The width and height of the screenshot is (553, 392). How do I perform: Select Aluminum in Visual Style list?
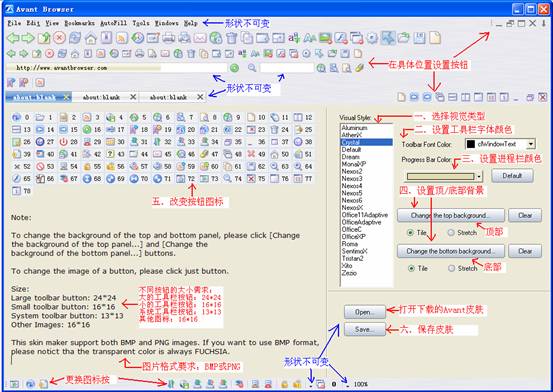coord(366,128)
